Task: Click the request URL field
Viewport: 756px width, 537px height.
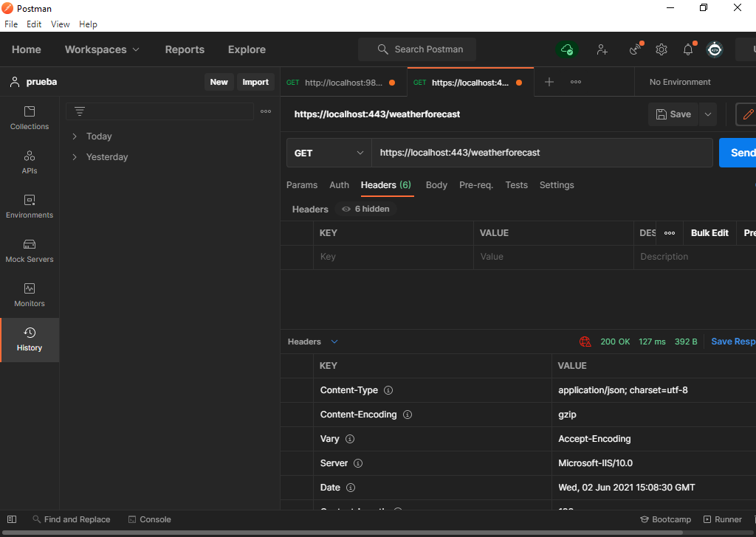Action: [x=542, y=153]
